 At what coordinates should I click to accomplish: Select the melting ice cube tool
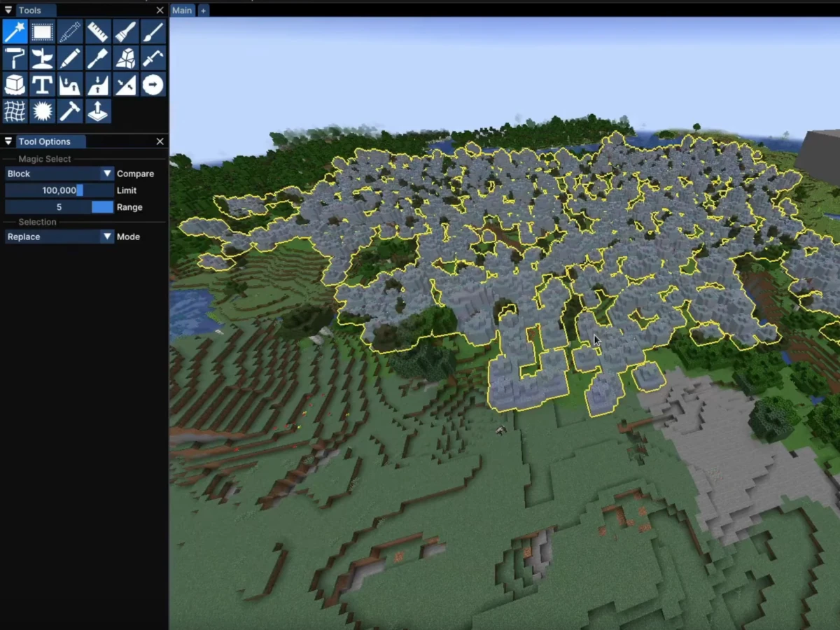pos(15,85)
